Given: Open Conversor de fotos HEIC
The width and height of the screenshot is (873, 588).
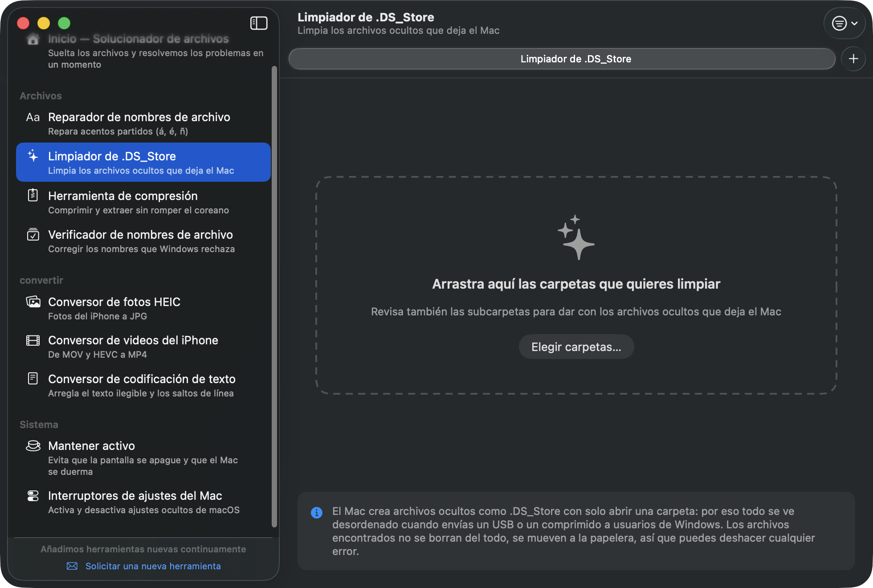Looking at the screenshot, I should coord(143,308).
